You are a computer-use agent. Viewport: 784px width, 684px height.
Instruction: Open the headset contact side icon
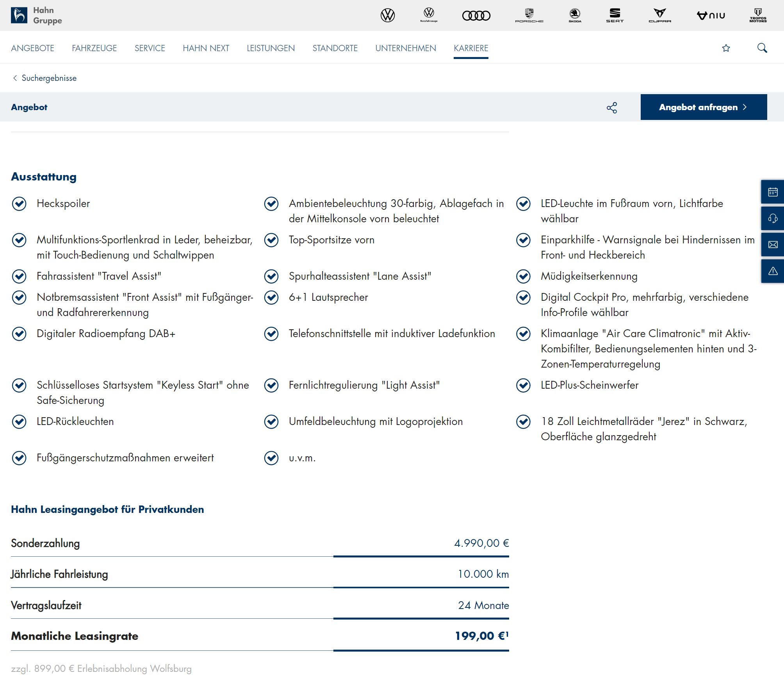(773, 218)
